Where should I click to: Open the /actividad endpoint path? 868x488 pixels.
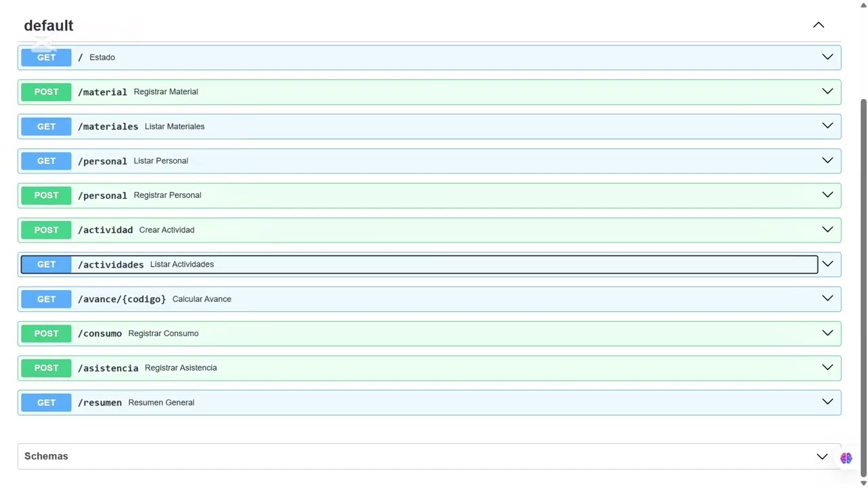(x=105, y=230)
